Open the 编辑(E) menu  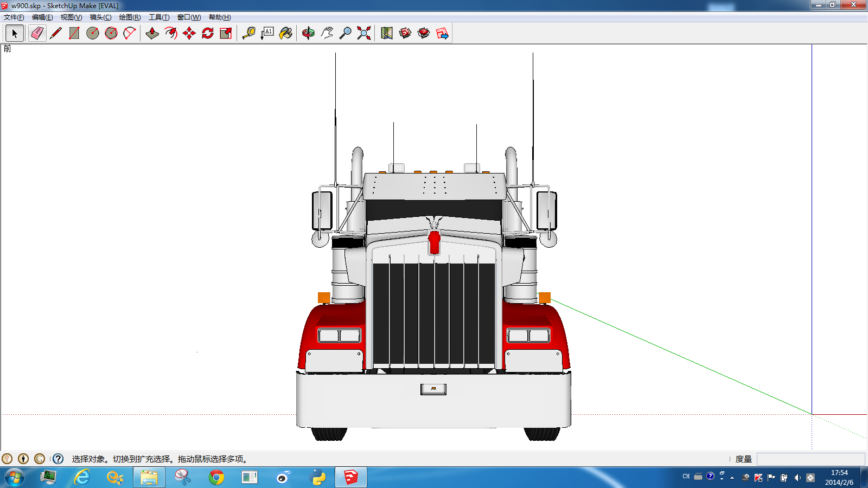click(x=42, y=17)
